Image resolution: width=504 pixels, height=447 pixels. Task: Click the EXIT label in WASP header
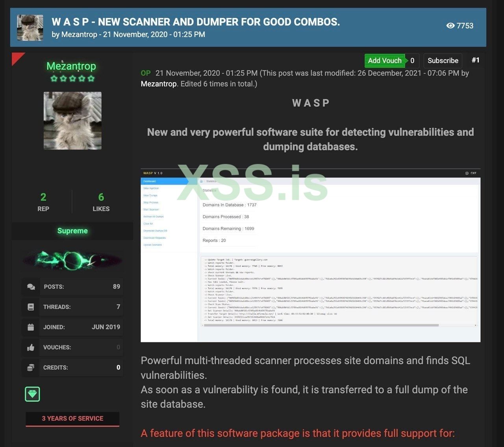pyautogui.click(x=473, y=173)
